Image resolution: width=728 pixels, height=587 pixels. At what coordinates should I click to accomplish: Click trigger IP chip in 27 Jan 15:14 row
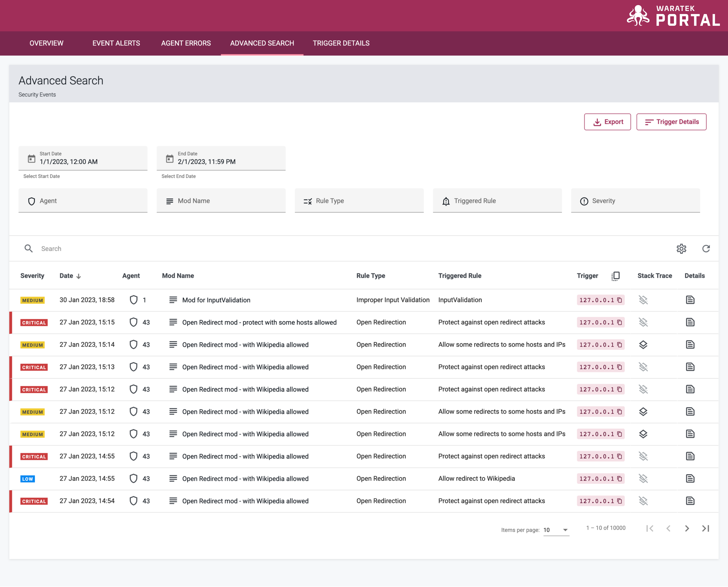[601, 344]
